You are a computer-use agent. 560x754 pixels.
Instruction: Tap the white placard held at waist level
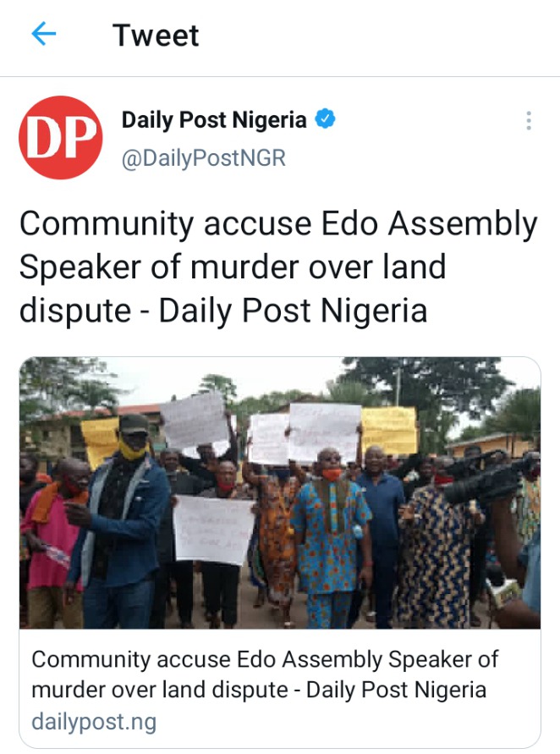click(213, 530)
